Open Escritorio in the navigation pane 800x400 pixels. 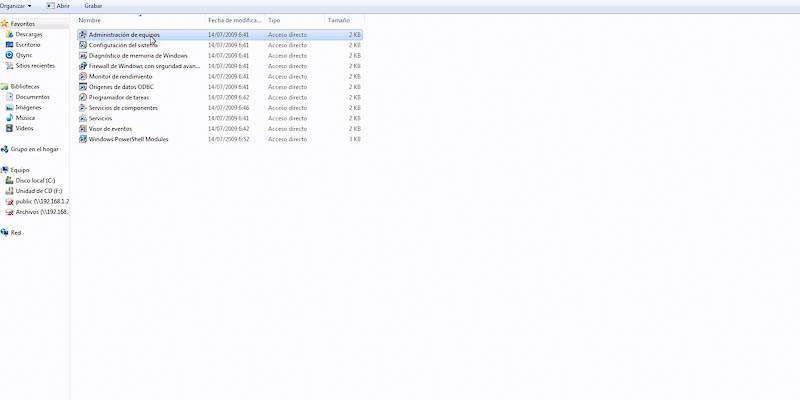pyautogui.click(x=28, y=45)
